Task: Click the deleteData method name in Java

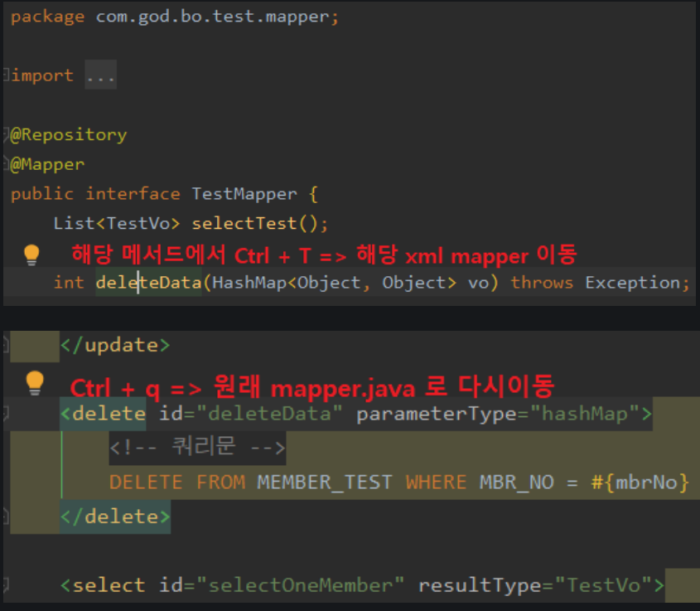Action: click(x=148, y=282)
